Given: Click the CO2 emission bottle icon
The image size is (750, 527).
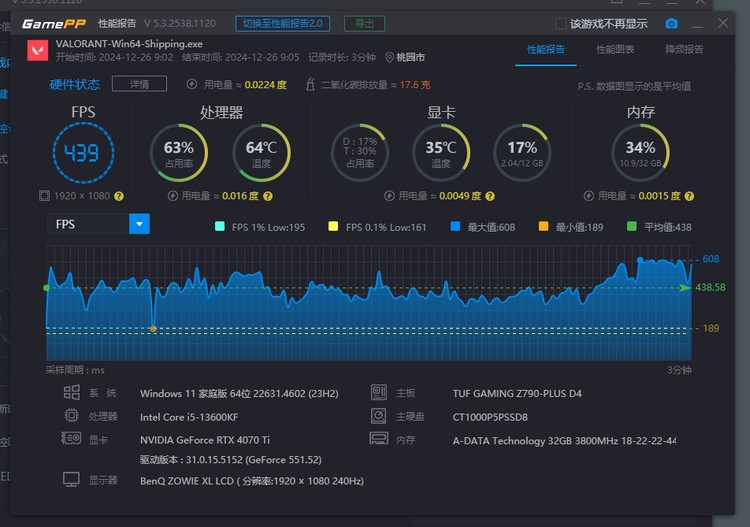Looking at the screenshot, I should pyautogui.click(x=310, y=85).
